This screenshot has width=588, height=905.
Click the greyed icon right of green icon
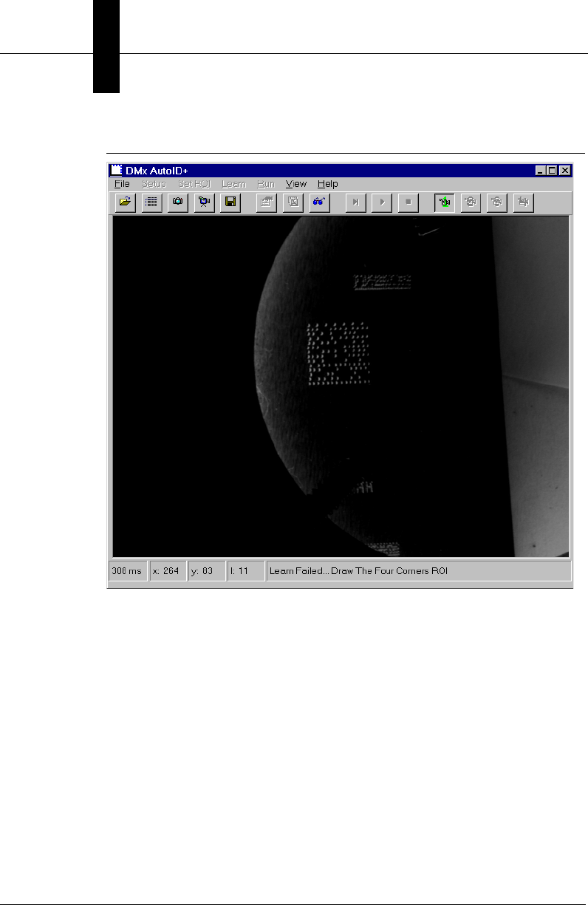coord(471,202)
